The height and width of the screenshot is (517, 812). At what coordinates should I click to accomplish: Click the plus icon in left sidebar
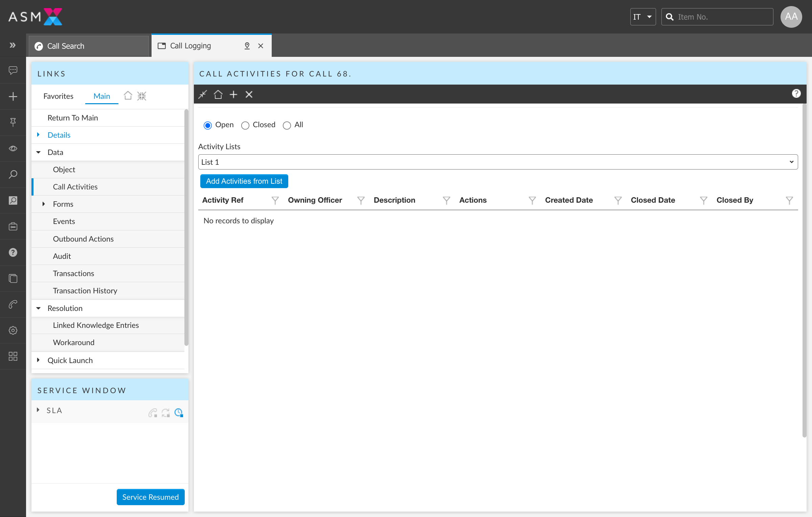pyautogui.click(x=13, y=96)
